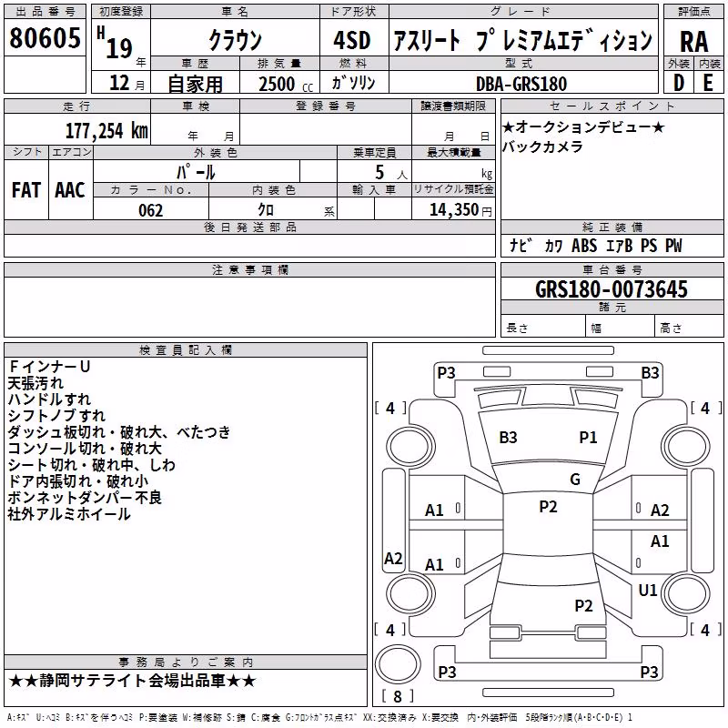Select front bumper corner mark B3

[650, 373]
